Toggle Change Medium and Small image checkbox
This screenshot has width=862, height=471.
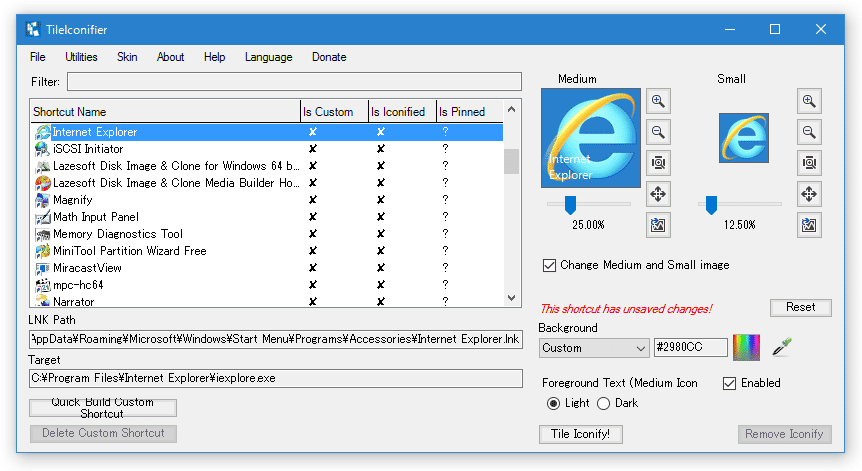pyautogui.click(x=549, y=265)
